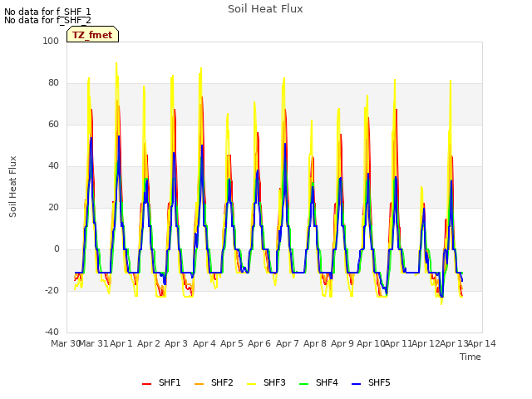Click the 0 y-axis tick label

[57, 249]
